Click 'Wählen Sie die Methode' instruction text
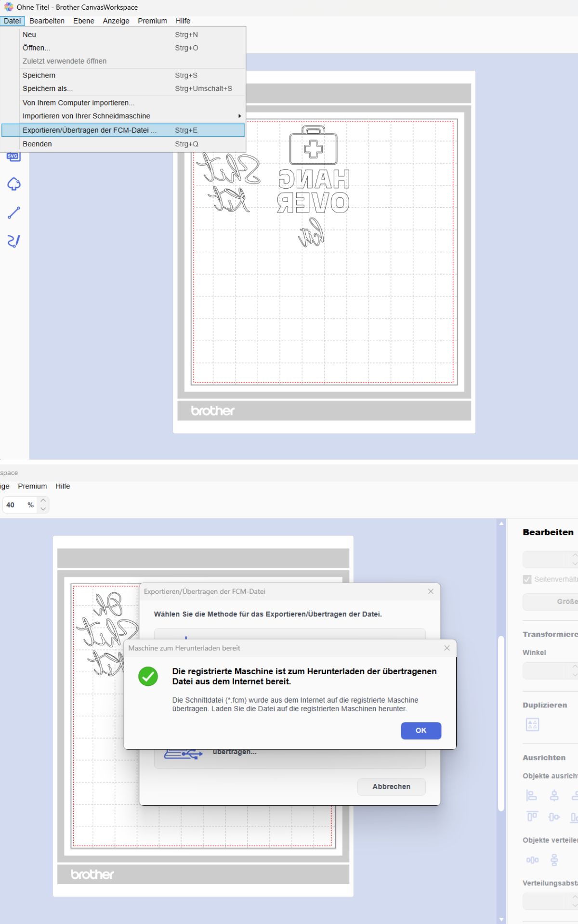578x924 pixels. [268, 614]
